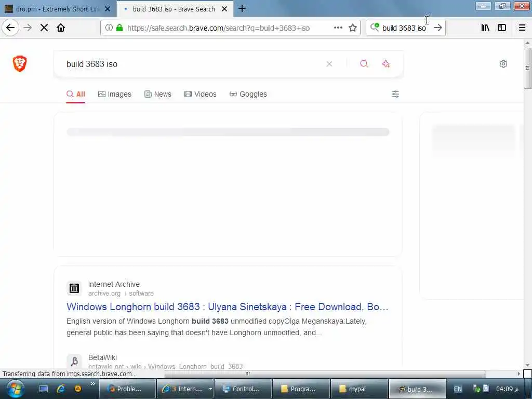This screenshot has height=399, width=532.
Task: Click the taskbar clock 04:09
Action: [x=507, y=389]
